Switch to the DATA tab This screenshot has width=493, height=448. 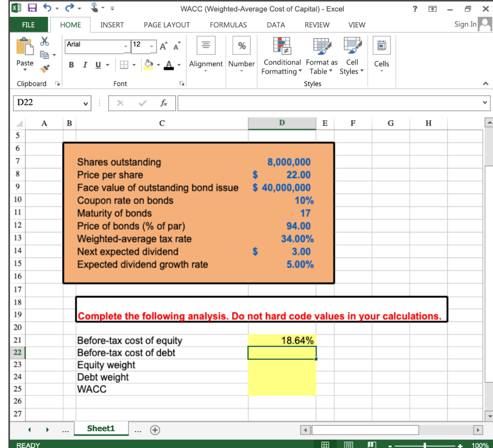(x=276, y=25)
